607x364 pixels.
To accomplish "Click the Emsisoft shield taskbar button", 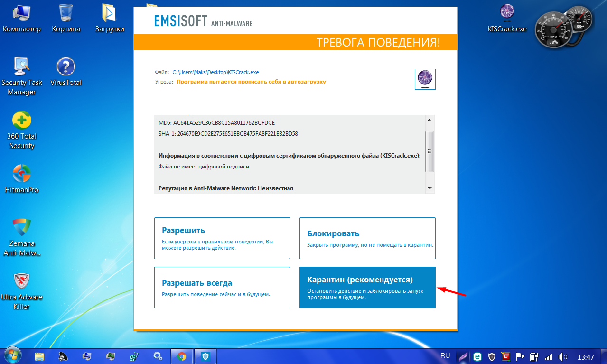I will click(x=205, y=355).
